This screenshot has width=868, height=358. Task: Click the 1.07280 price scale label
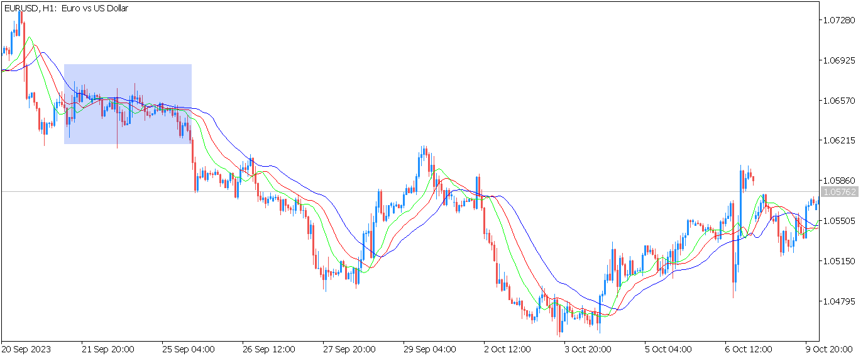[839, 21]
